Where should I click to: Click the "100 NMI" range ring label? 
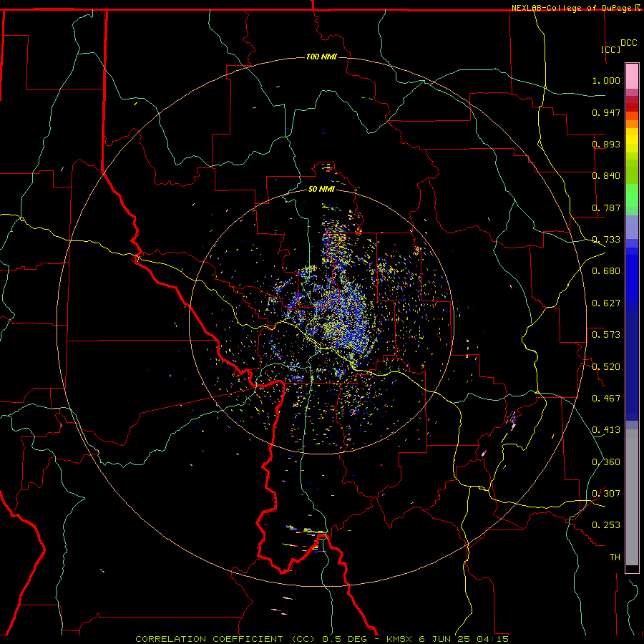click(x=321, y=57)
